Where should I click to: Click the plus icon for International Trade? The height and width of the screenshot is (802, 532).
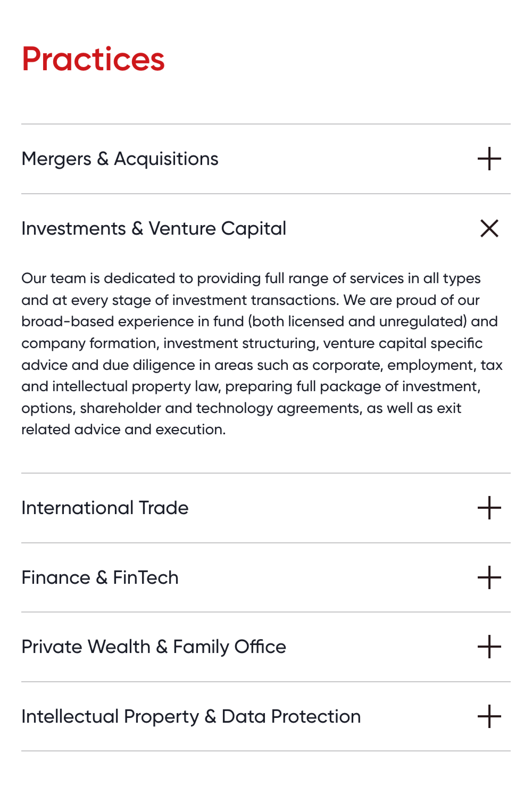pyautogui.click(x=489, y=508)
